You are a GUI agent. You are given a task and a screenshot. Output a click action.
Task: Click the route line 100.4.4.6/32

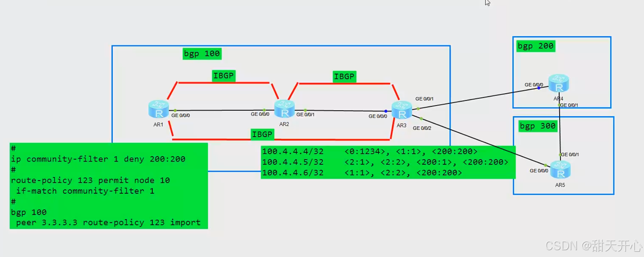coord(362,173)
